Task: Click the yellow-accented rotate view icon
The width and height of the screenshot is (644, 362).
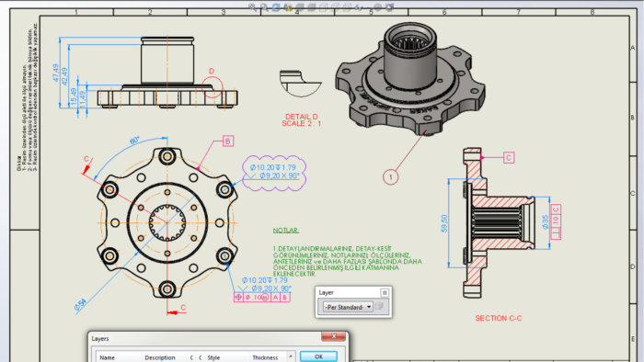Action: (288, 7)
